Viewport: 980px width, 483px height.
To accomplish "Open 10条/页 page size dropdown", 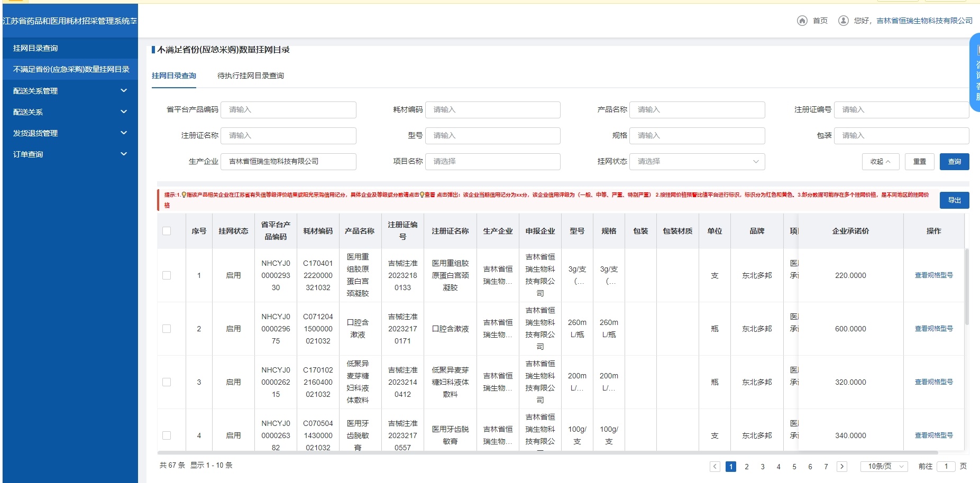I will pyautogui.click(x=884, y=467).
